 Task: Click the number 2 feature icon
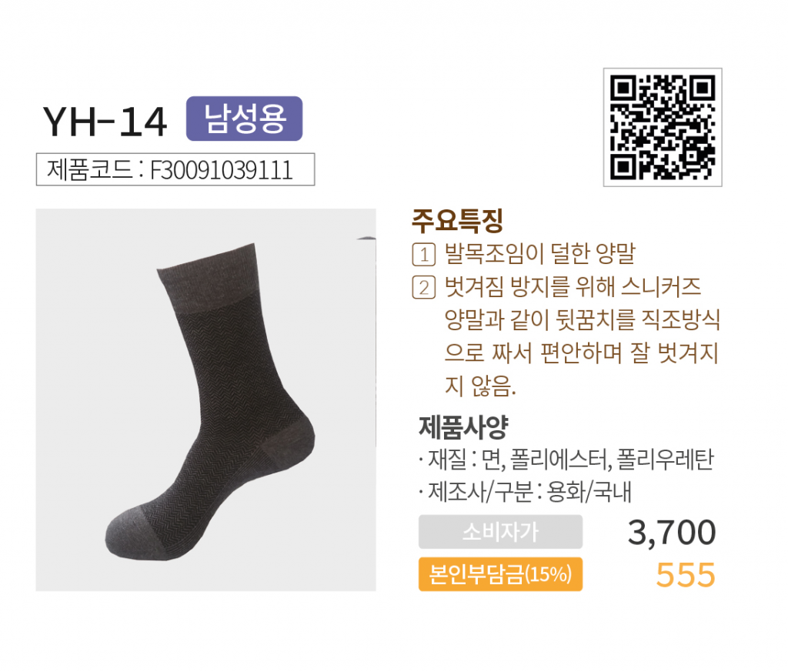(424, 287)
